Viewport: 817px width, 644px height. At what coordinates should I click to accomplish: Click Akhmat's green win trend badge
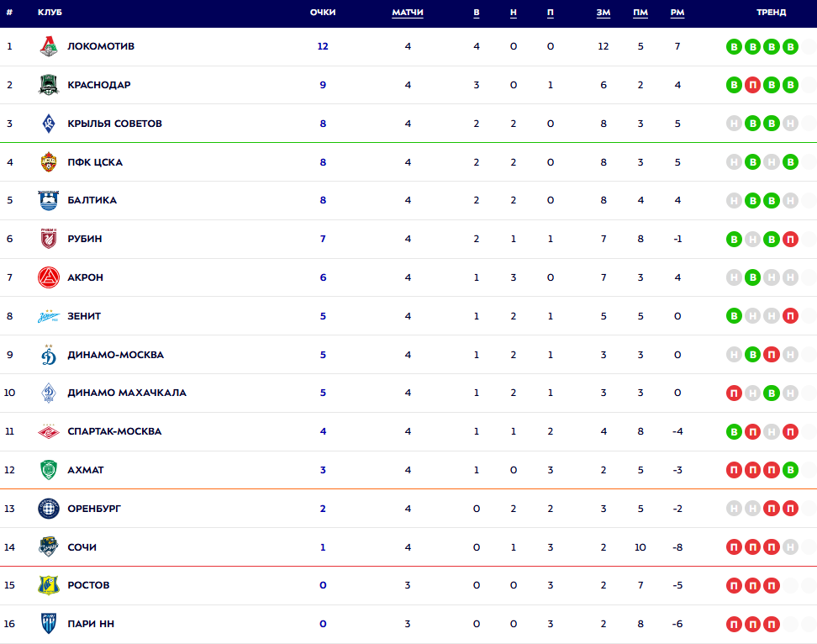click(790, 470)
